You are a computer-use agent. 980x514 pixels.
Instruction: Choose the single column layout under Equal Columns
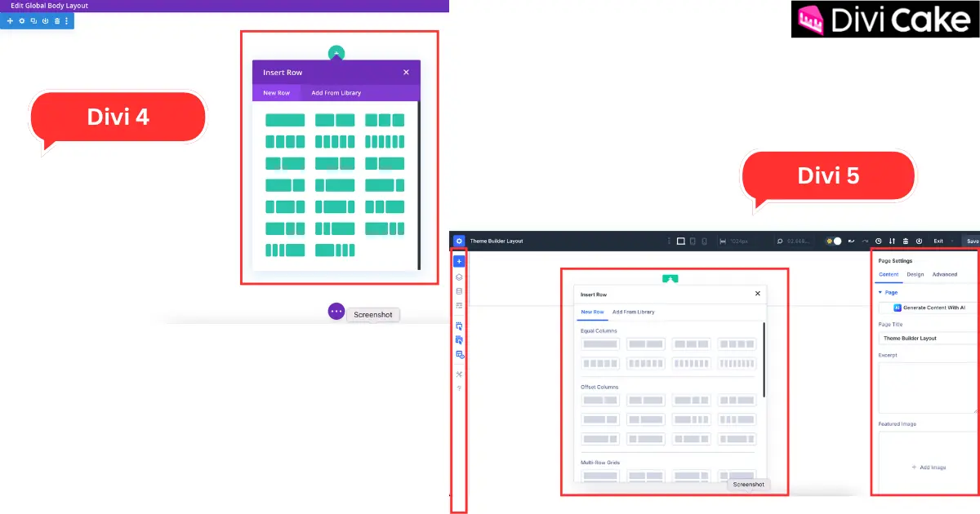(x=600, y=344)
